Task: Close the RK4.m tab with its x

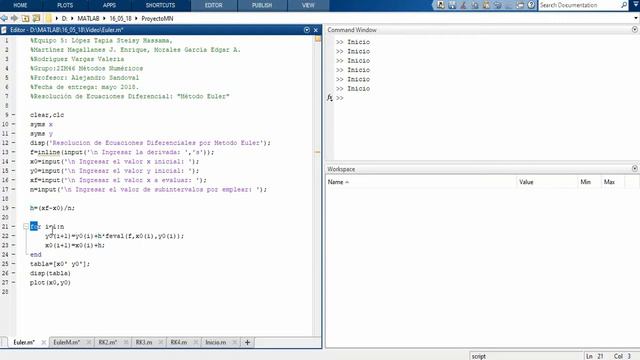Action: coord(196,342)
